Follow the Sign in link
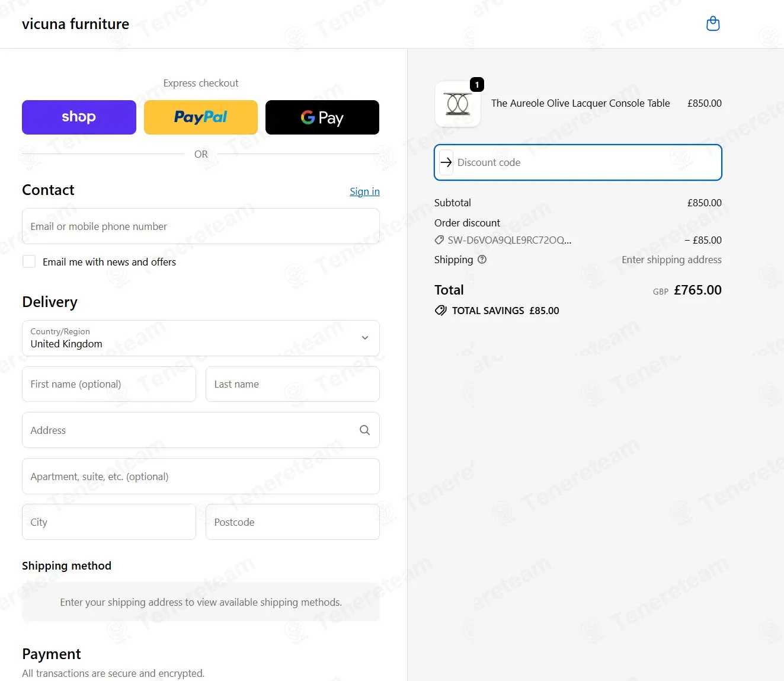784x681 pixels. point(364,191)
